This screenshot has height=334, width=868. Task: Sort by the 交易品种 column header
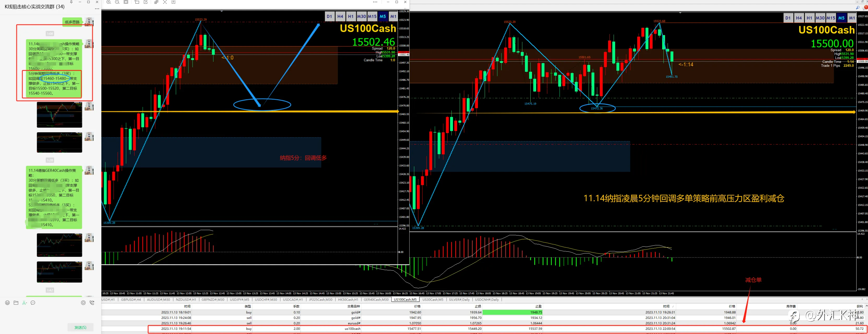pyautogui.click(x=354, y=306)
